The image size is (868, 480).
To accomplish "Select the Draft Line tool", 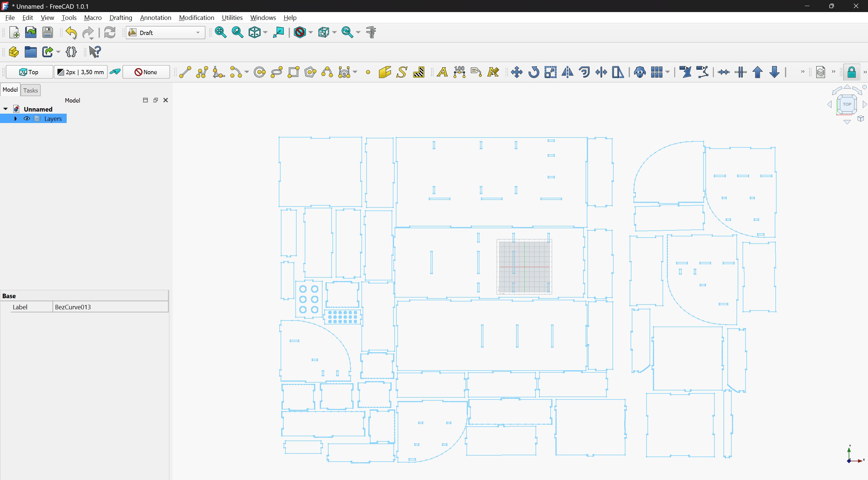I will tap(185, 72).
